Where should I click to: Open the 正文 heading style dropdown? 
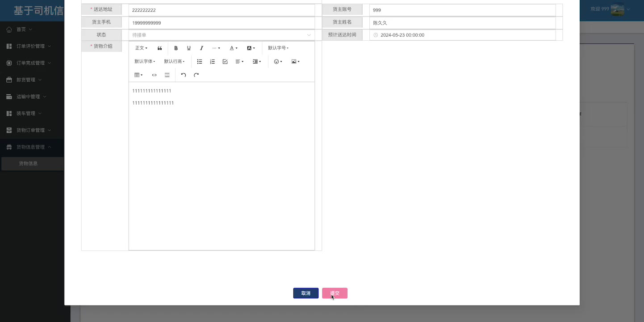pos(141,48)
